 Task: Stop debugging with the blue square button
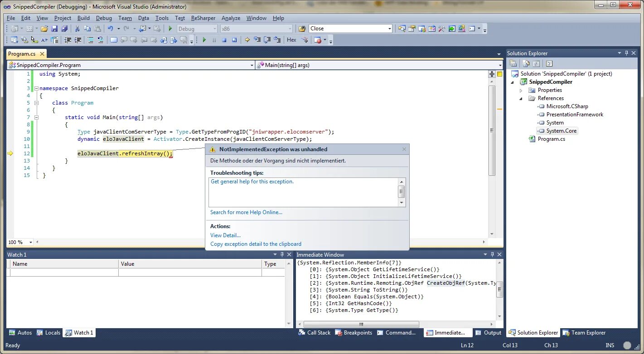tap(224, 40)
